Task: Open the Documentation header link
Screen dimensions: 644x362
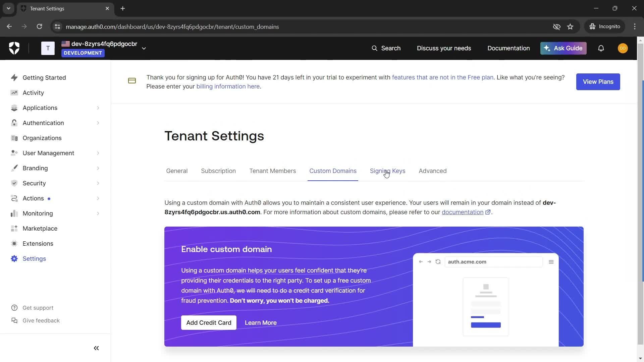Action: pos(508,48)
